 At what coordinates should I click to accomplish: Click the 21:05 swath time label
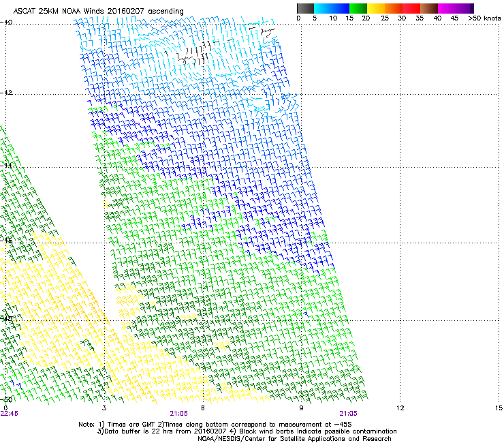pos(348,414)
